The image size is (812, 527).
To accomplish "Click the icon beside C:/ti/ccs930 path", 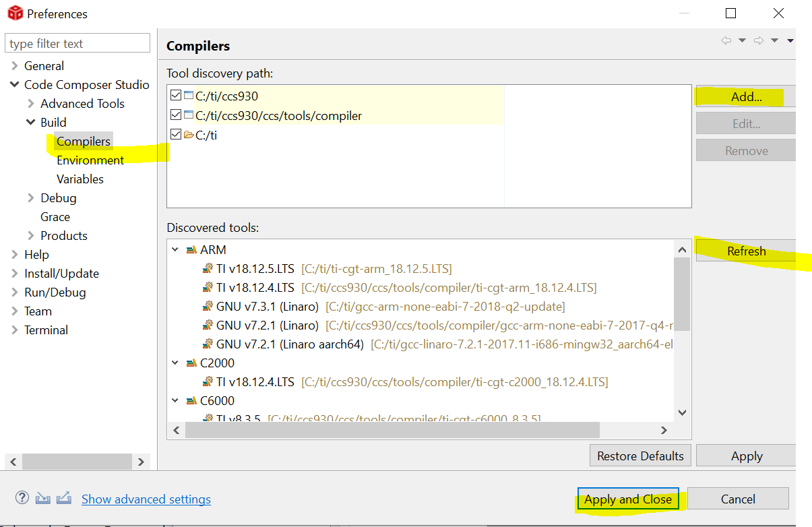I will pyautogui.click(x=189, y=96).
